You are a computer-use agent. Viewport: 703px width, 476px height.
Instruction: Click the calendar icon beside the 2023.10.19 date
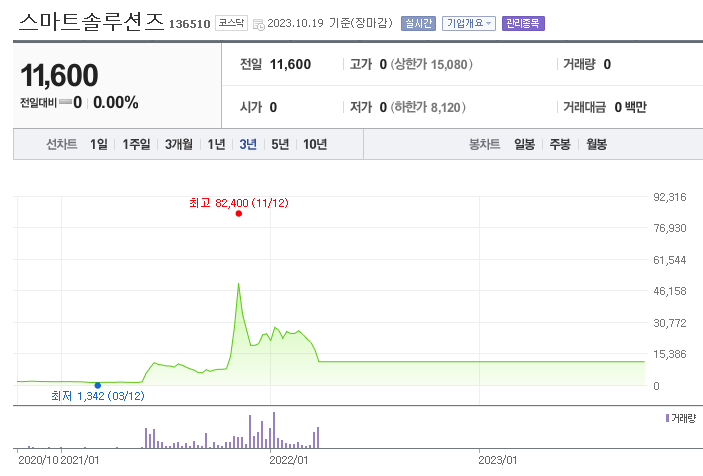click(259, 24)
